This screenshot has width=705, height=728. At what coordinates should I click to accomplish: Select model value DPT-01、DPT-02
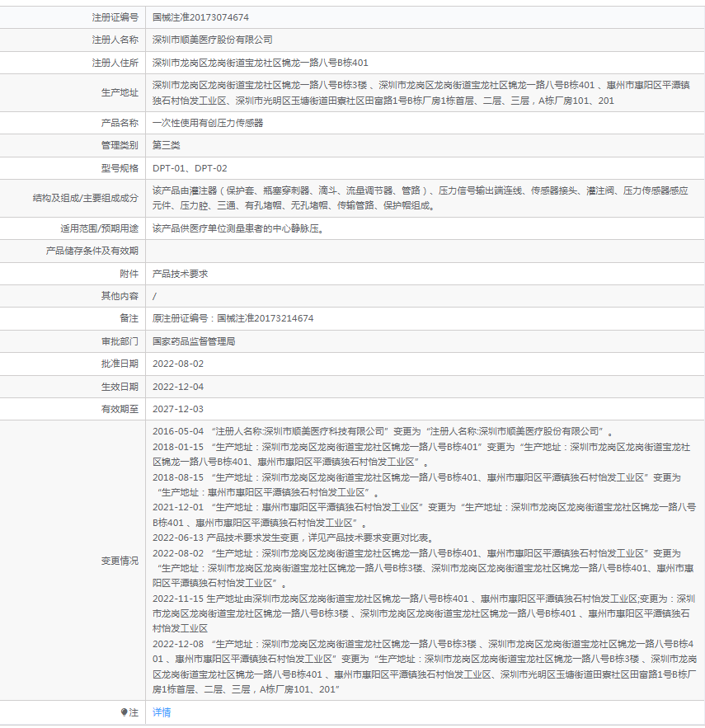coord(190,168)
